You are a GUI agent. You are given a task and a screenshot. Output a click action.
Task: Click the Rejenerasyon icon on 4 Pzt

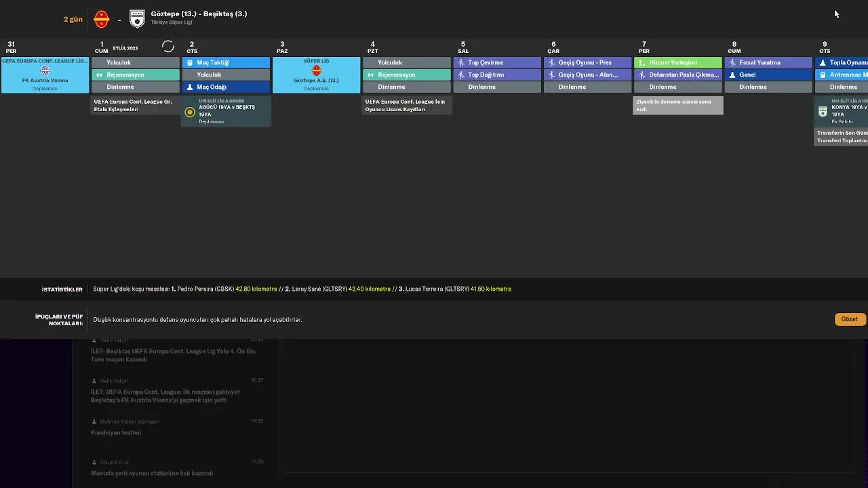coord(371,75)
